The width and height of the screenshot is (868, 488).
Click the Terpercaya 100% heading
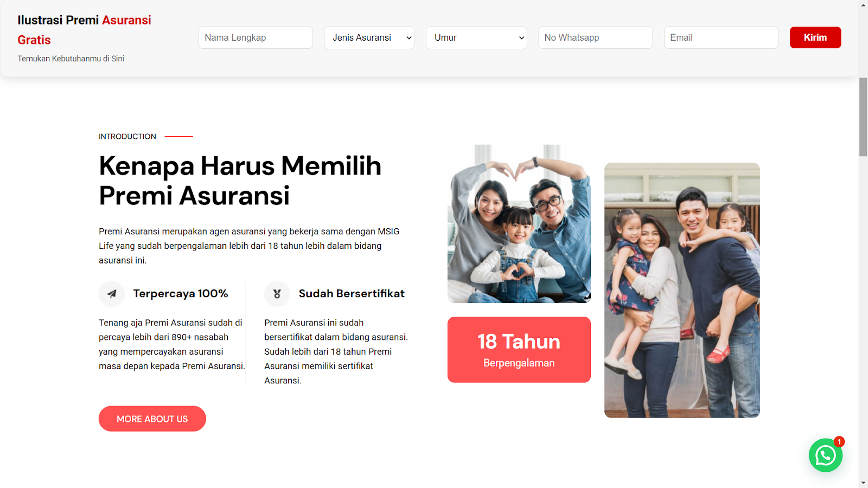[x=181, y=294]
